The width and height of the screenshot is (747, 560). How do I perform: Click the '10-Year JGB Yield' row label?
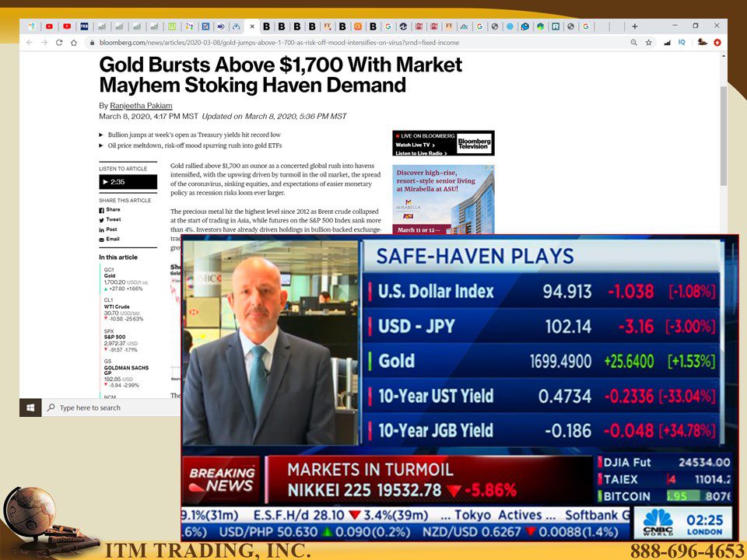pyautogui.click(x=436, y=431)
